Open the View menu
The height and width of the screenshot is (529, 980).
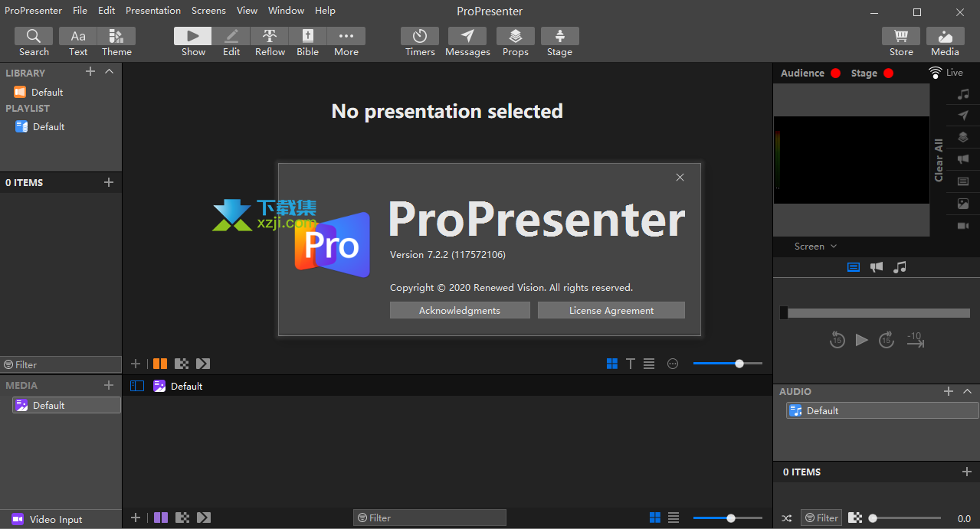click(x=247, y=11)
